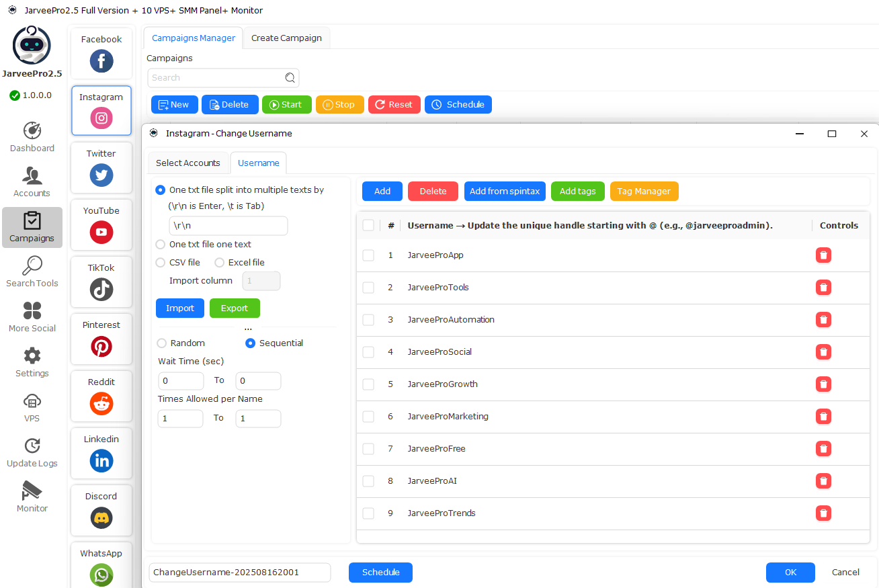The width and height of the screenshot is (879, 588).
Task: Open Search Tools in the sidebar
Action: [x=32, y=272]
